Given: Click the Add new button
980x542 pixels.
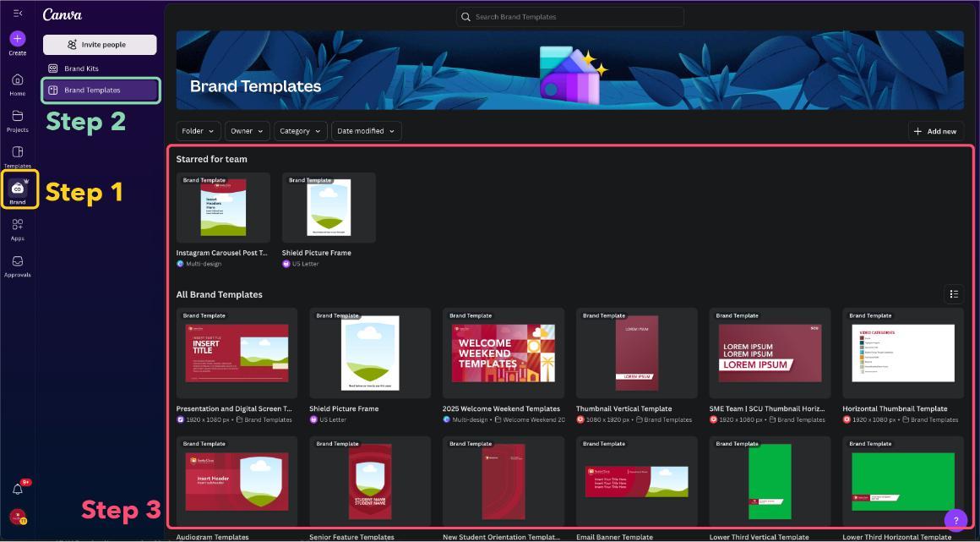Looking at the screenshot, I should [935, 131].
